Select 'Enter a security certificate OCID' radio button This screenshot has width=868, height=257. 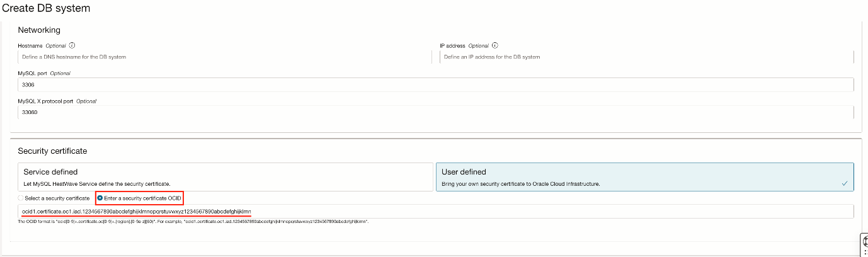pos(100,198)
